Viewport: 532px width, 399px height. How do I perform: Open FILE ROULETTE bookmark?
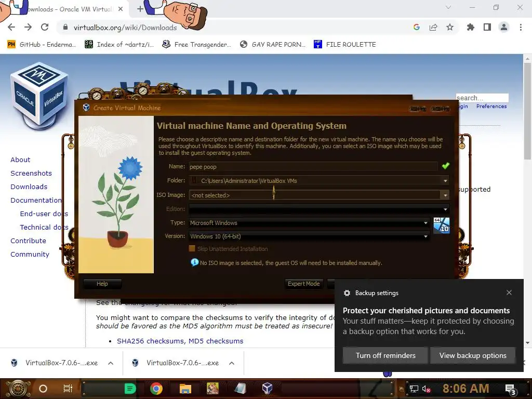click(345, 45)
